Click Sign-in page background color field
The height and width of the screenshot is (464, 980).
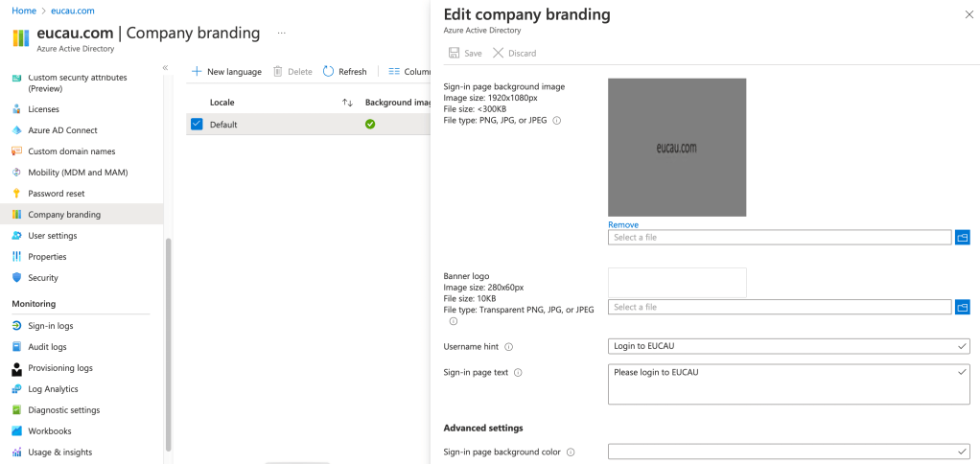pos(788,452)
